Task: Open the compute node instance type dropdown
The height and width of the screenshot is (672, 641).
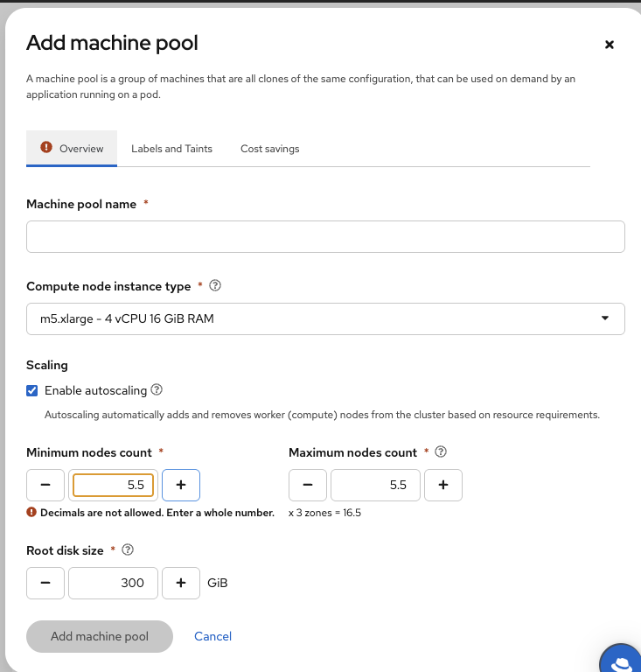Action: (x=325, y=318)
